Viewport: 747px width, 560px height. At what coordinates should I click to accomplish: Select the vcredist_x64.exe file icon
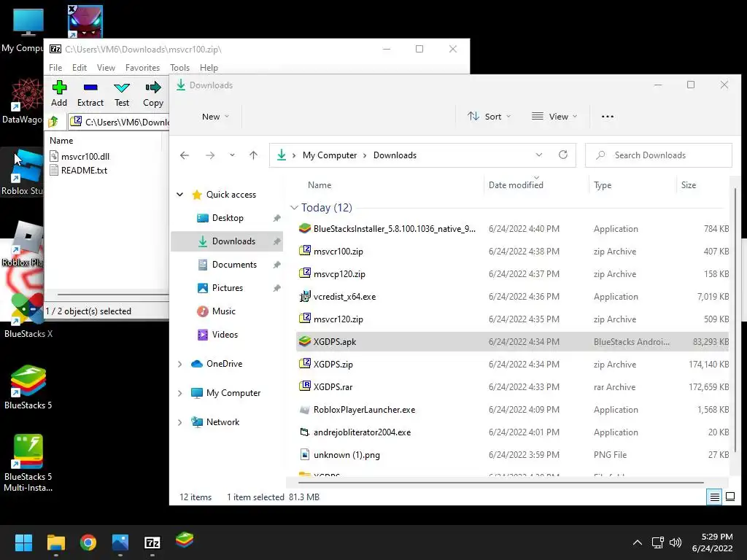[305, 296]
